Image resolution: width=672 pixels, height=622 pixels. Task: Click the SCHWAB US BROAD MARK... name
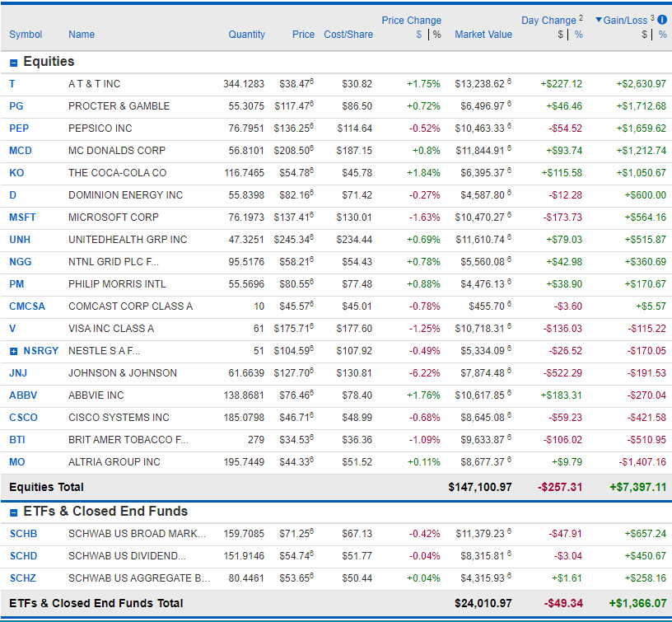point(138,534)
